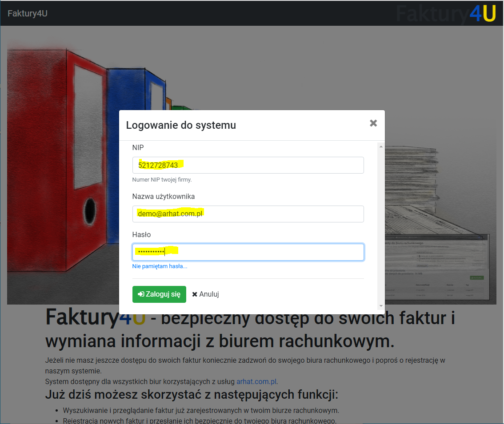Viewport: 504px width, 424px height.
Task: Open the 'Nie pamiętam hasła...' recovery link
Action: [159, 266]
